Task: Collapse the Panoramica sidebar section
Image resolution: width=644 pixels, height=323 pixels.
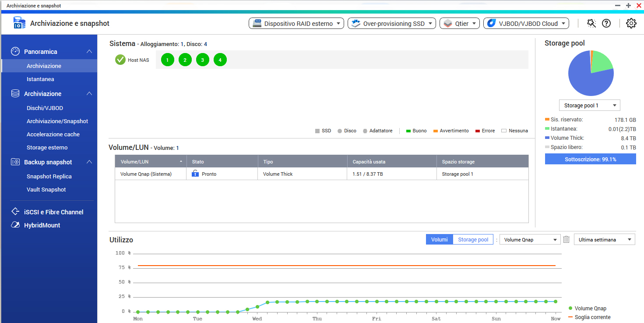Action: coord(89,52)
